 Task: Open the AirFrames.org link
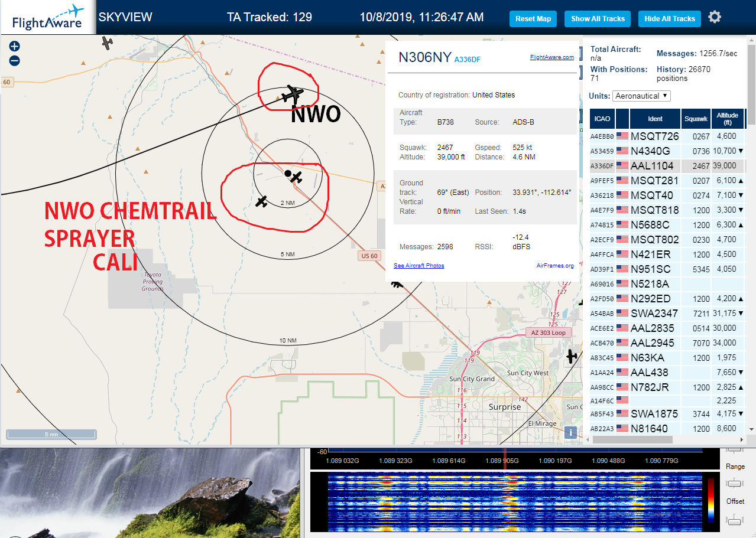pos(555,266)
